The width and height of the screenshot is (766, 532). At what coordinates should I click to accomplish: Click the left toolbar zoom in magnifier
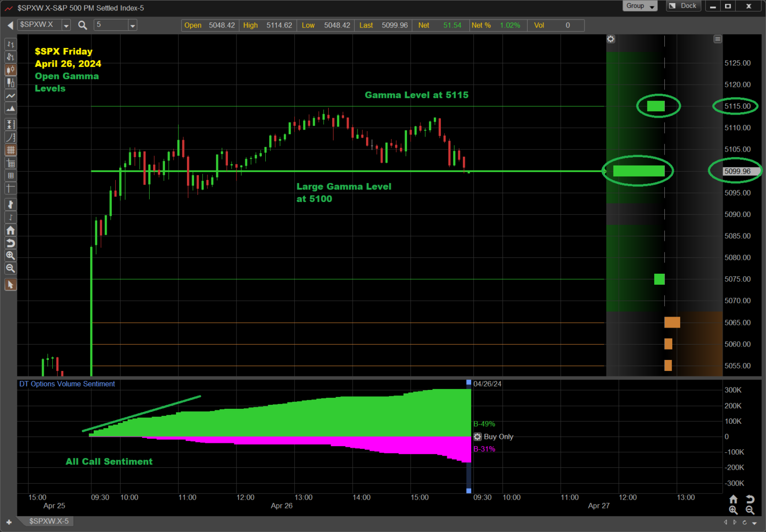click(10, 256)
